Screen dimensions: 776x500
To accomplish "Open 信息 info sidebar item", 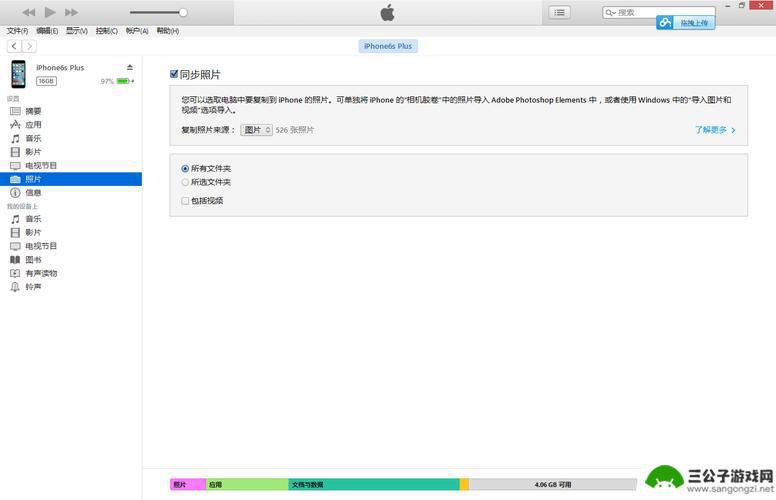I will (71, 193).
